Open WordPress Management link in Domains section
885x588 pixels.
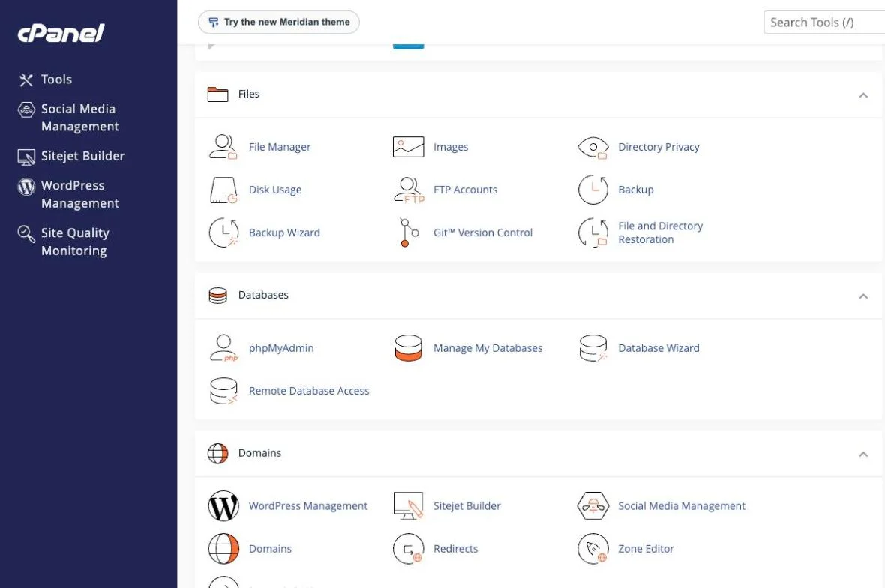click(x=308, y=505)
